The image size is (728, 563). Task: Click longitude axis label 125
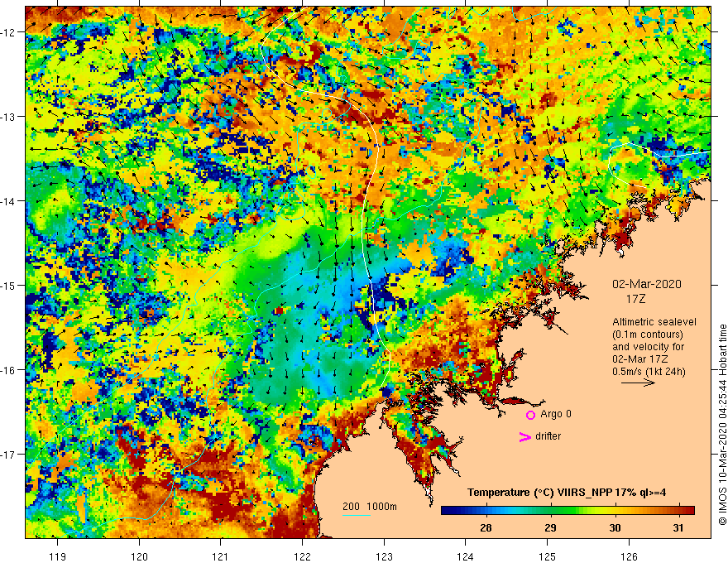click(548, 556)
